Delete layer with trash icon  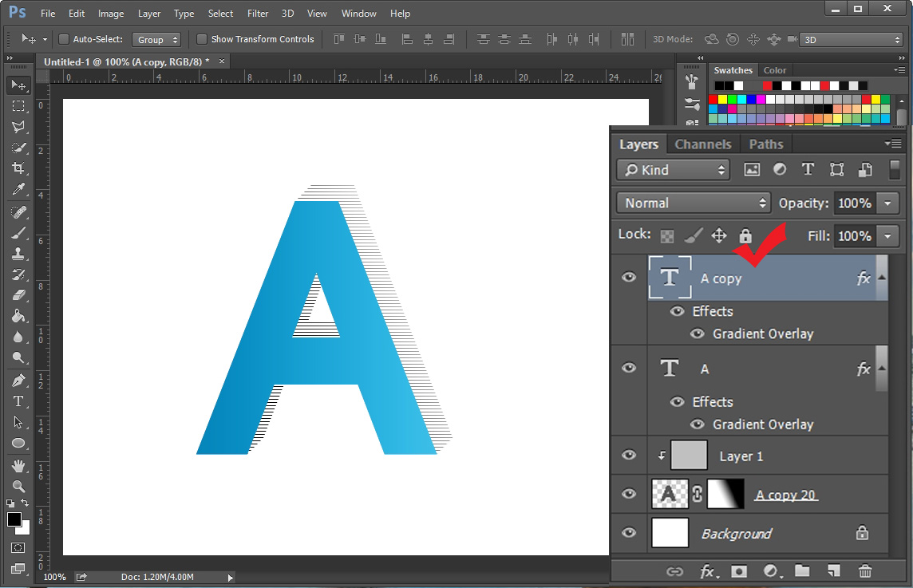pos(865,572)
